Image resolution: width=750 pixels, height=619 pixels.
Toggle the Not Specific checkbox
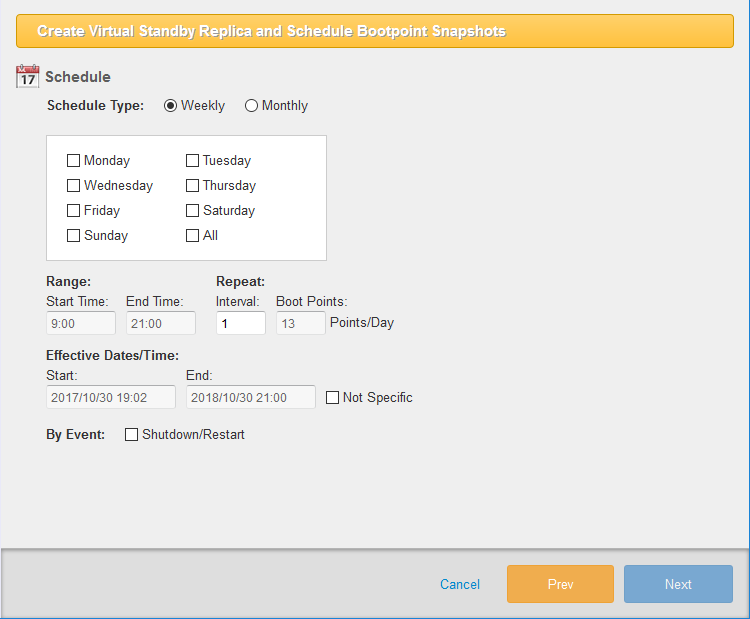(333, 397)
